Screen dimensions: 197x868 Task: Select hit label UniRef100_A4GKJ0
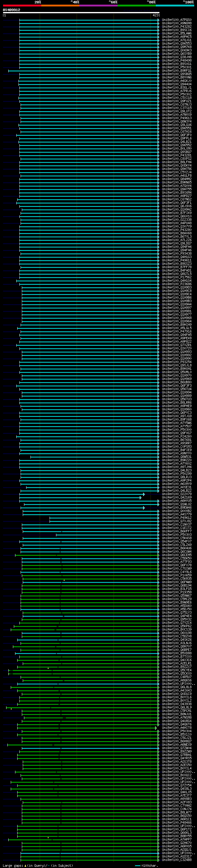pos(177,81)
